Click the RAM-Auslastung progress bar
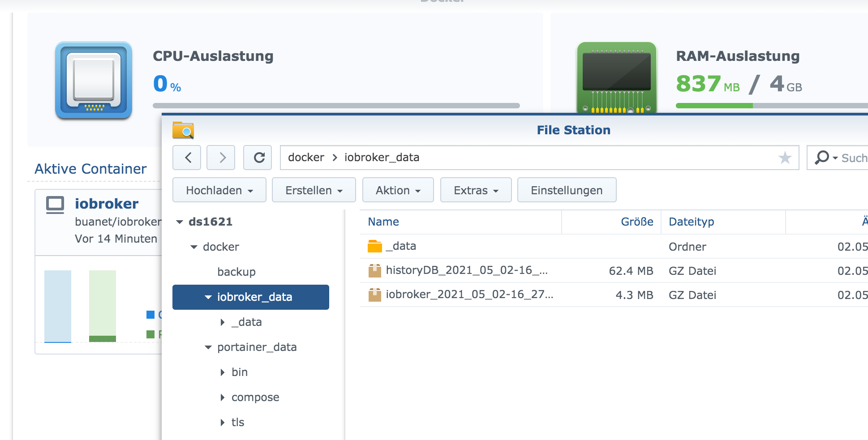The height and width of the screenshot is (440, 868). (x=772, y=106)
